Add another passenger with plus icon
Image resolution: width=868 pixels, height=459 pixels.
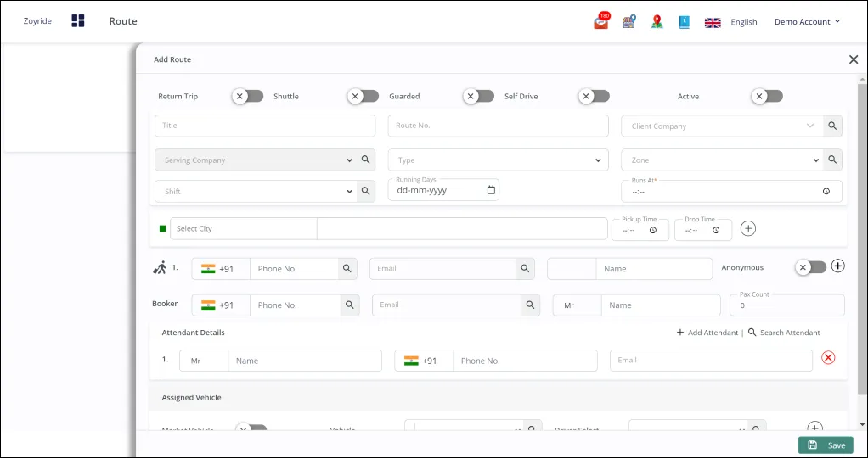click(838, 266)
